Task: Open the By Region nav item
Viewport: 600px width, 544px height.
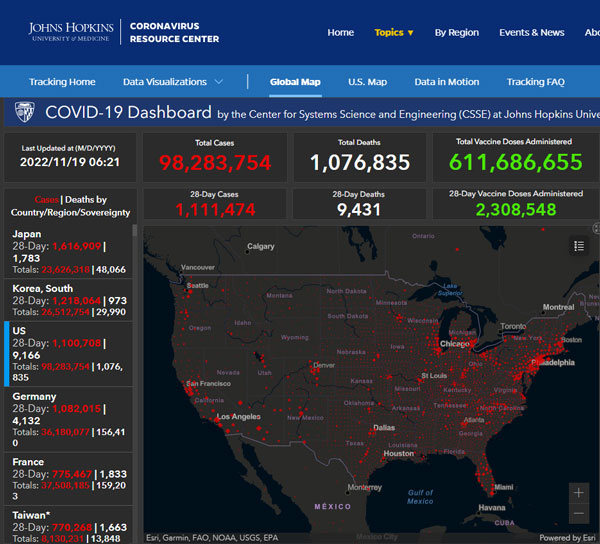Action: click(457, 33)
